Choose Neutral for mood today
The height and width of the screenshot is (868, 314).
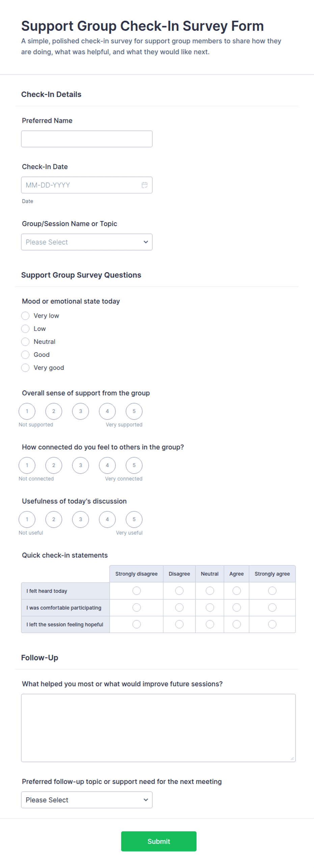(25, 342)
